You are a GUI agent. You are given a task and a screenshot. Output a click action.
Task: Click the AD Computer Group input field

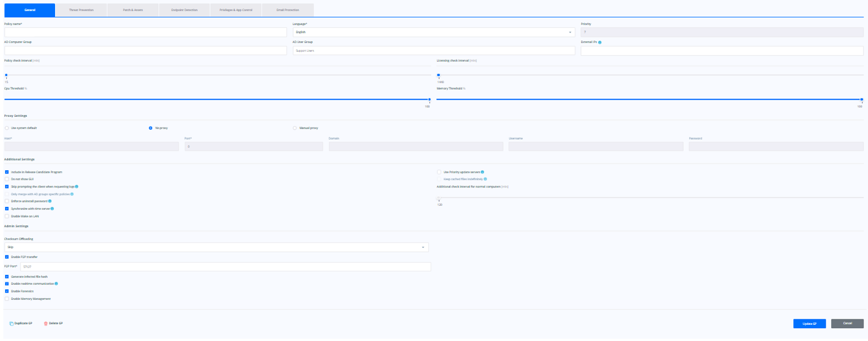[x=145, y=51]
